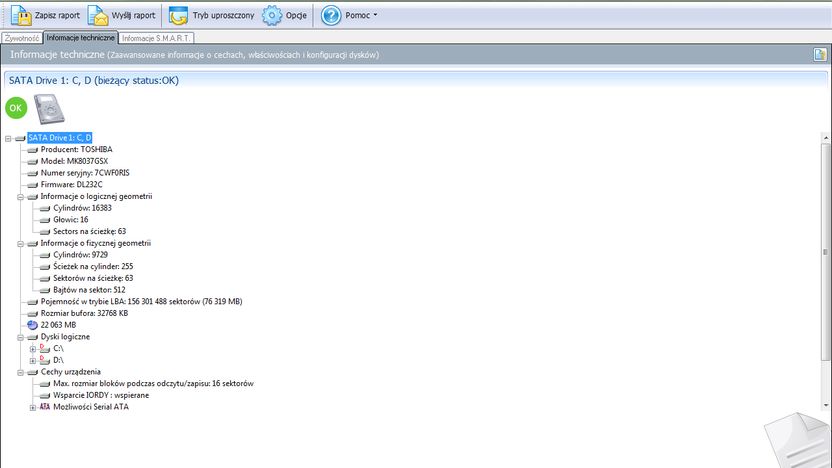The image size is (832, 468).
Task: Click the icon beside Model: MK8037GSX
Action: coord(32,161)
